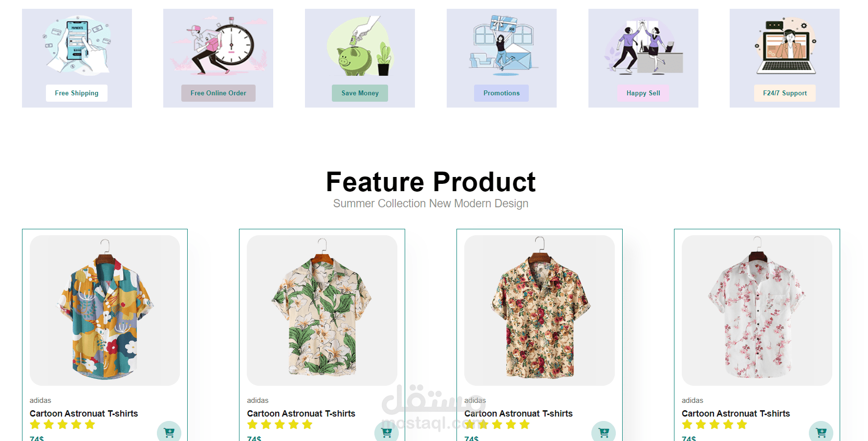Click the Free Online Order label
868x441 pixels.
coord(218,93)
